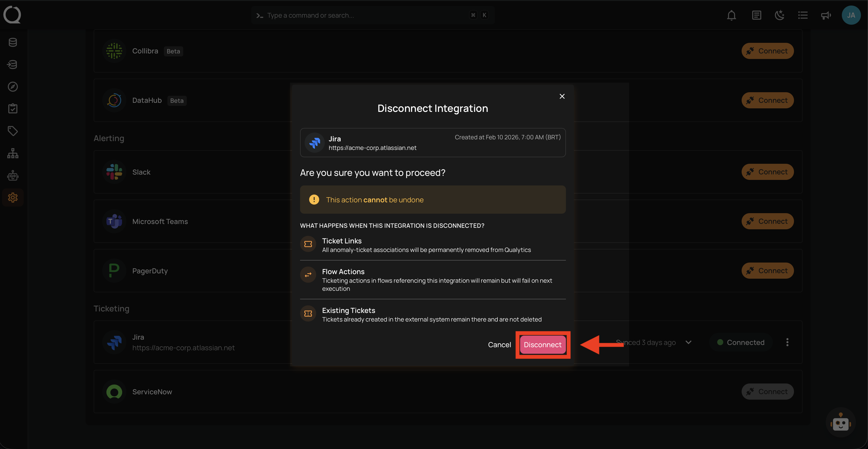Image resolution: width=868 pixels, height=449 pixels.
Task: Connect the DataHub integration
Action: pyautogui.click(x=768, y=100)
